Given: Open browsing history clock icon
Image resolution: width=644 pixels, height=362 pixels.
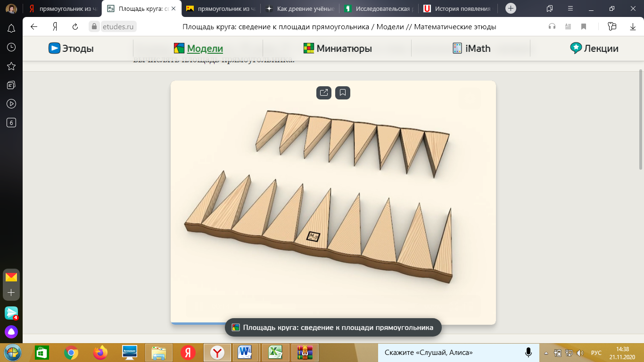Looking at the screenshot, I should [x=11, y=47].
